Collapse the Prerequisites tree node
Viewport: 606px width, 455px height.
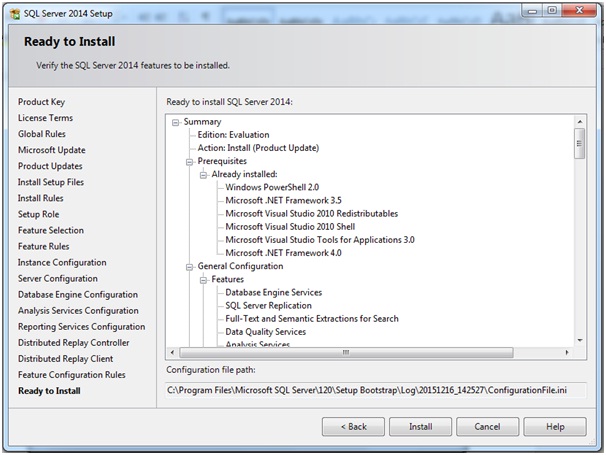(x=189, y=162)
